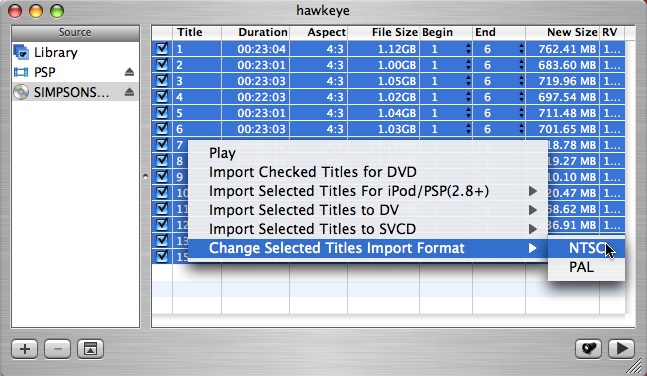Click the remove source minus button
647x376 pixels.
(57, 349)
